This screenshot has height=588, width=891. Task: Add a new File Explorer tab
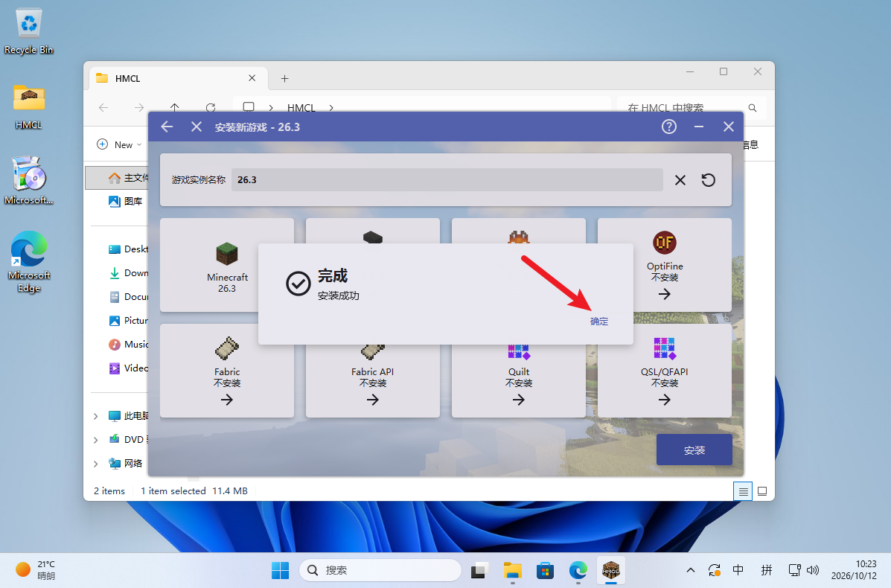point(284,78)
